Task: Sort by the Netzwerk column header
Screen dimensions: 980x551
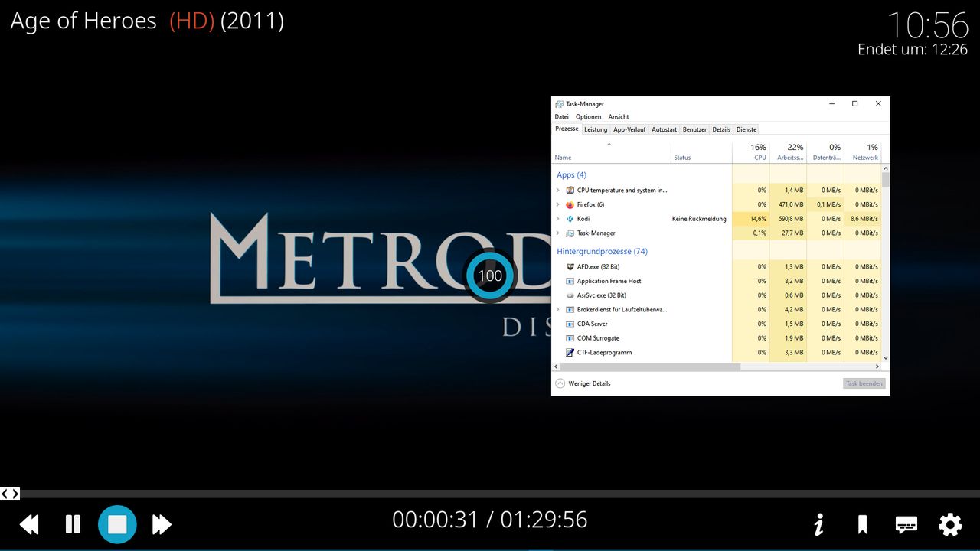Action: (863, 152)
